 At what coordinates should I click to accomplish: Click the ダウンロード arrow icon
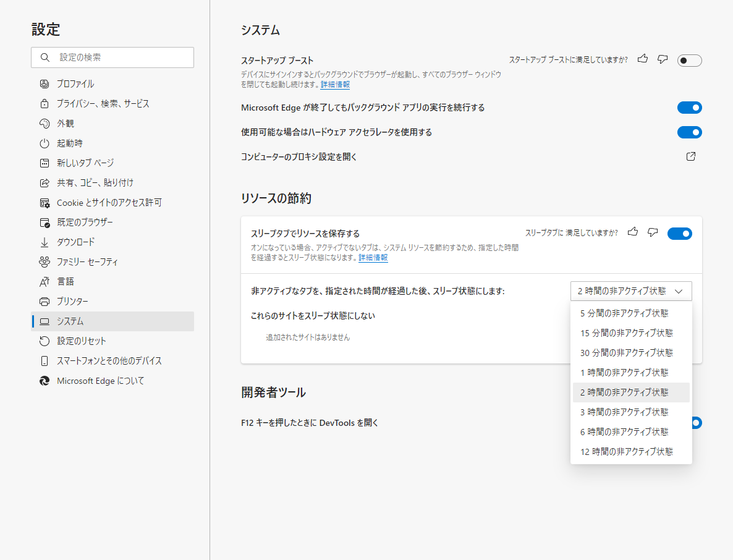pyautogui.click(x=44, y=242)
